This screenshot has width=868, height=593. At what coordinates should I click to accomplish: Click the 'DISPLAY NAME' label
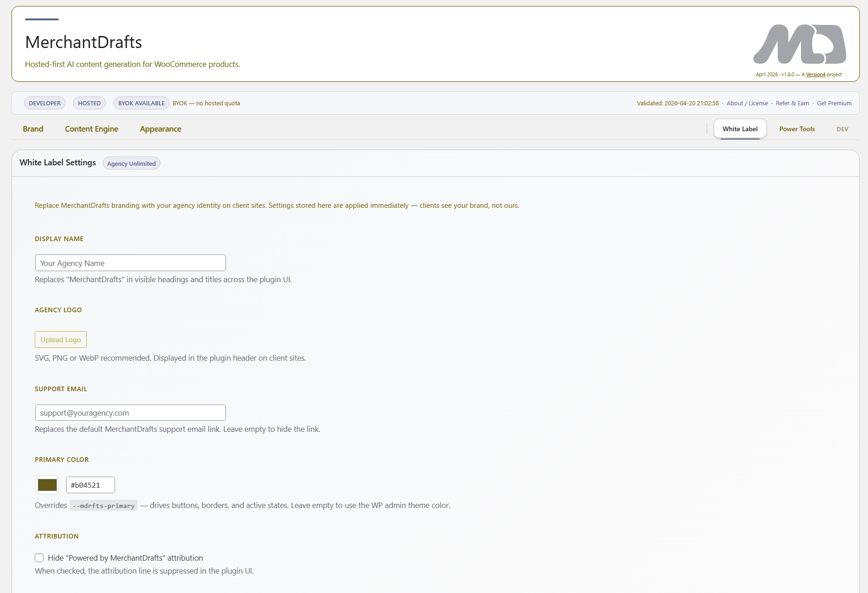[59, 239]
